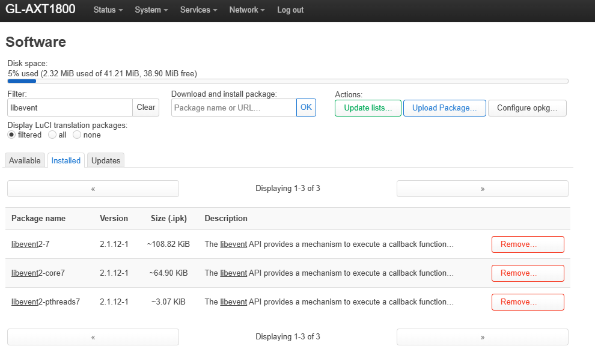Expand the Network dropdown menu
Viewport: 595px width, 364px height.
[x=246, y=10]
